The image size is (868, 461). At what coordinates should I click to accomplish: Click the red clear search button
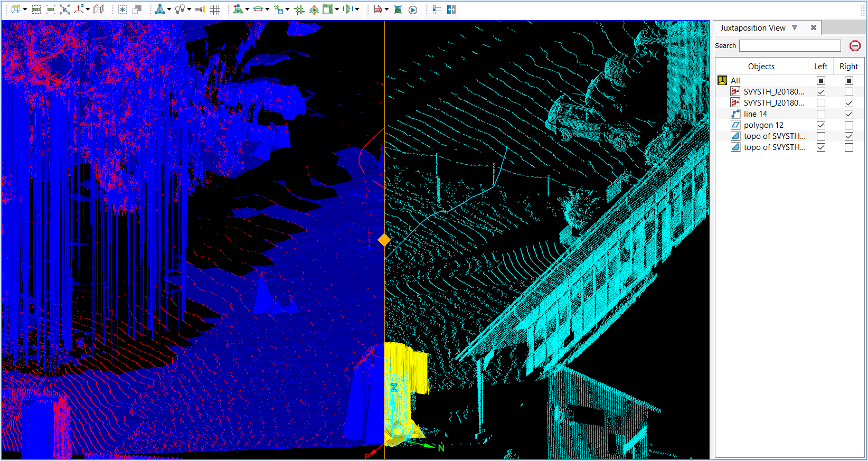pos(855,46)
